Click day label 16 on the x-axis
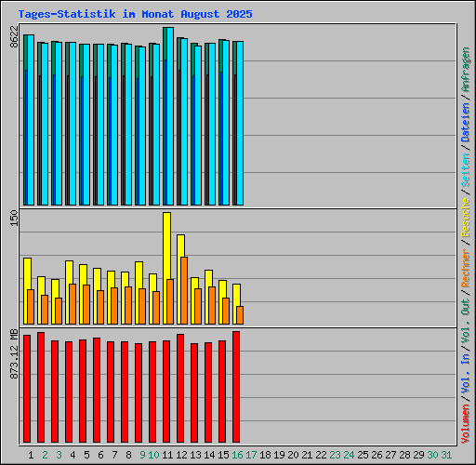 point(237,455)
